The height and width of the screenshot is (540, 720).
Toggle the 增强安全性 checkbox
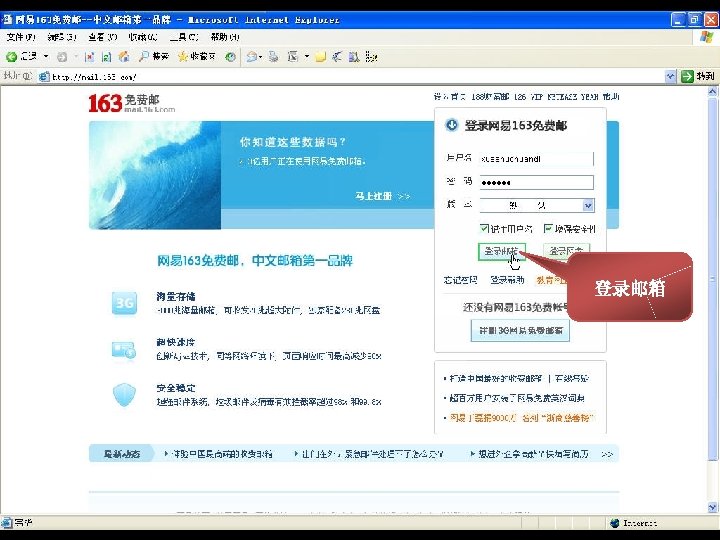(x=548, y=228)
